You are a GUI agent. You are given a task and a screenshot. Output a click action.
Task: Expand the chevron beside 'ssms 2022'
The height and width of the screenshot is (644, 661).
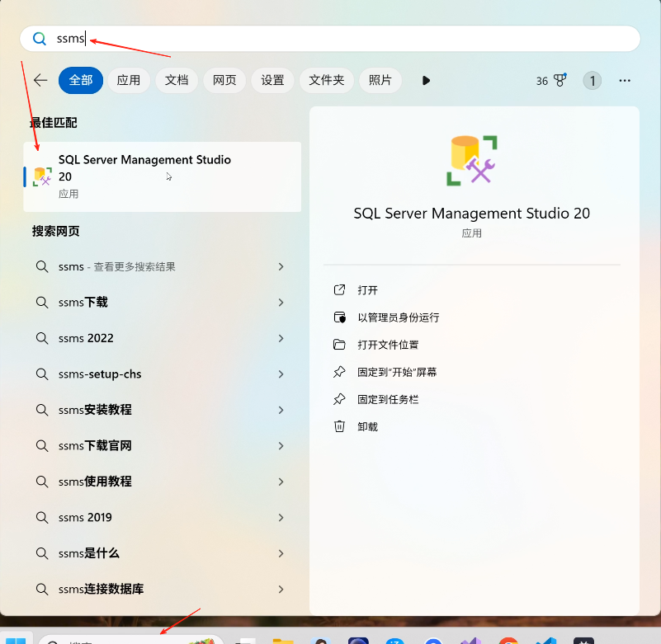coord(281,338)
